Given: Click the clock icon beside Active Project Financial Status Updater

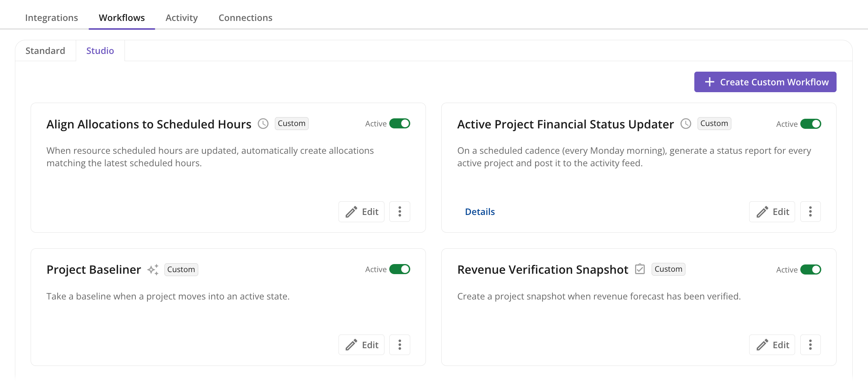Looking at the screenshot, I should 686,124.
